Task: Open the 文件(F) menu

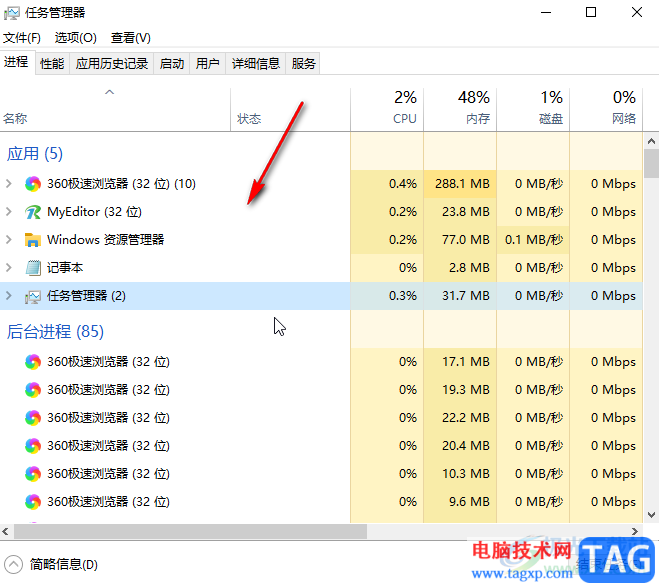Action: click(x=22, y=38)
